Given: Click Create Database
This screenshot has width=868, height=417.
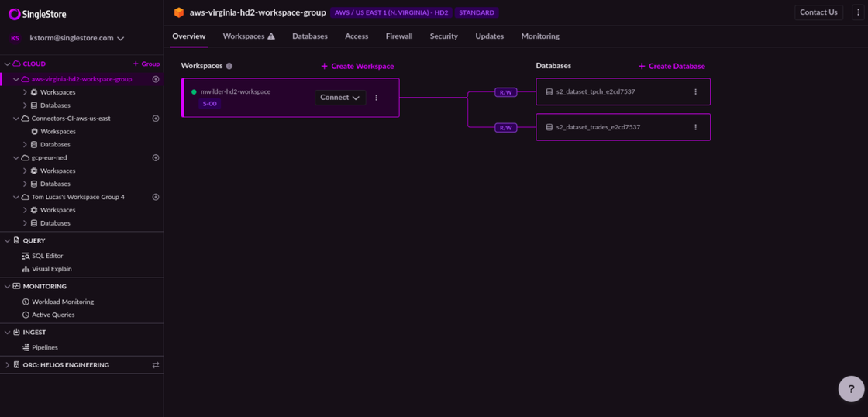Looking at the screenshot, I should pos(672,66).
